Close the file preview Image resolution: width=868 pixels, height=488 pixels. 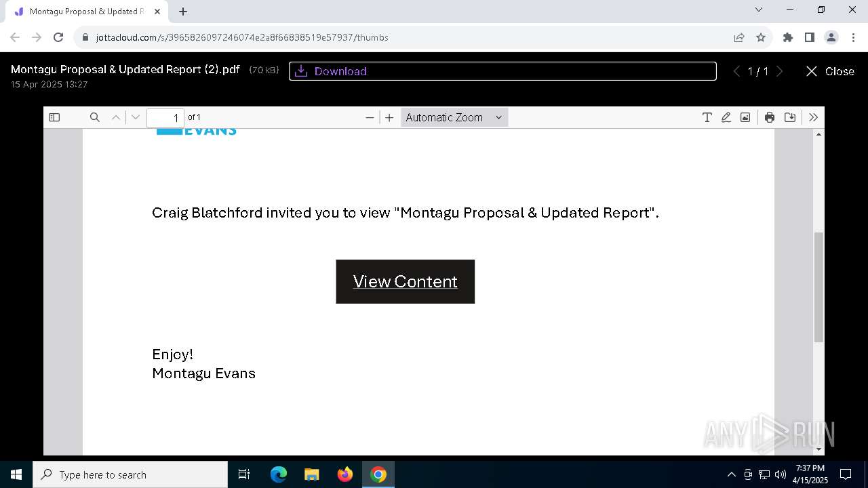tap(829, 71)
